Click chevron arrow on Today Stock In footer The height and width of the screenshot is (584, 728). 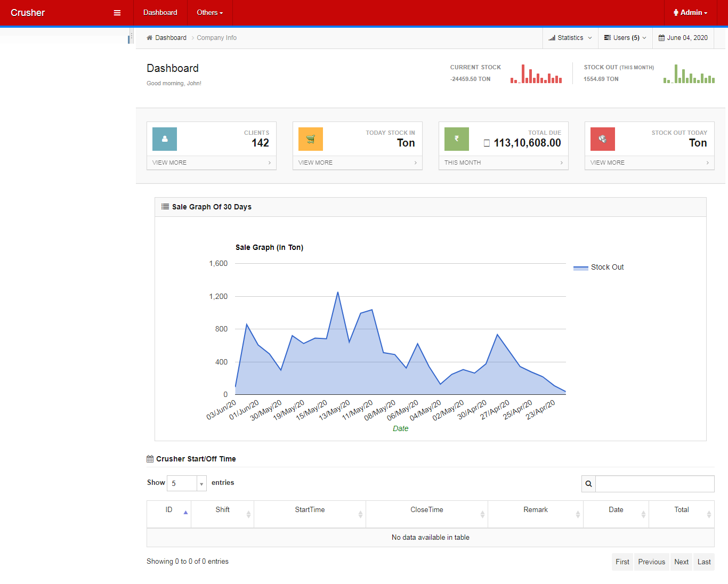pos(416,163)
